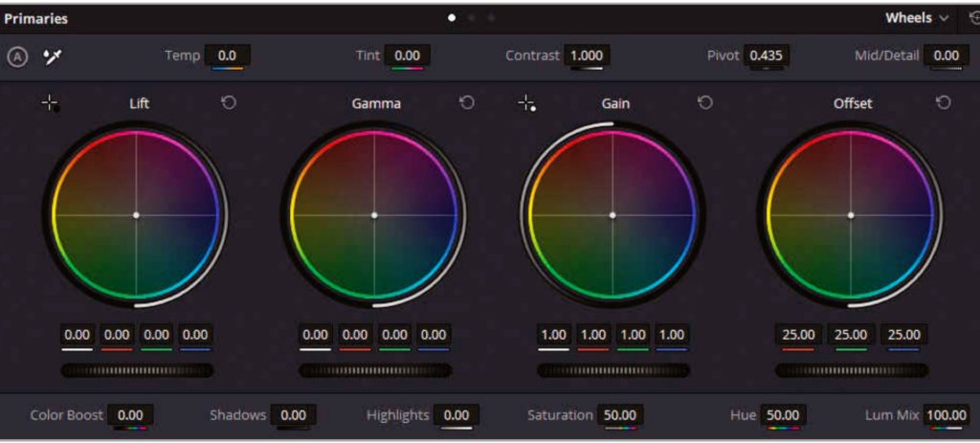The height and width of the screenshot is (443, 980).
Task: Click the Offset wheel label
Action: pos(853,103)
